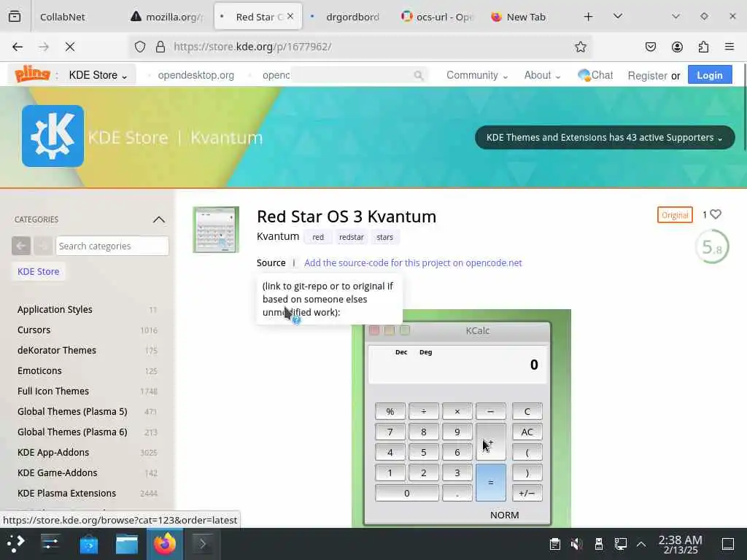Collapse the Categories panel
This screenshot has height=560, width=747.
pyautogui.click(x=158, y=219)
